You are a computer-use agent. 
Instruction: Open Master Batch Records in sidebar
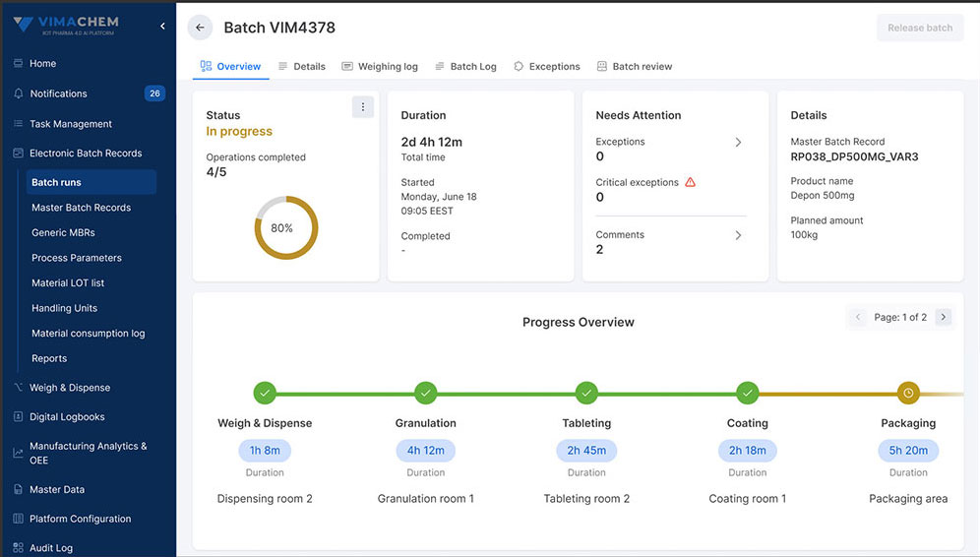click(81, 208)
